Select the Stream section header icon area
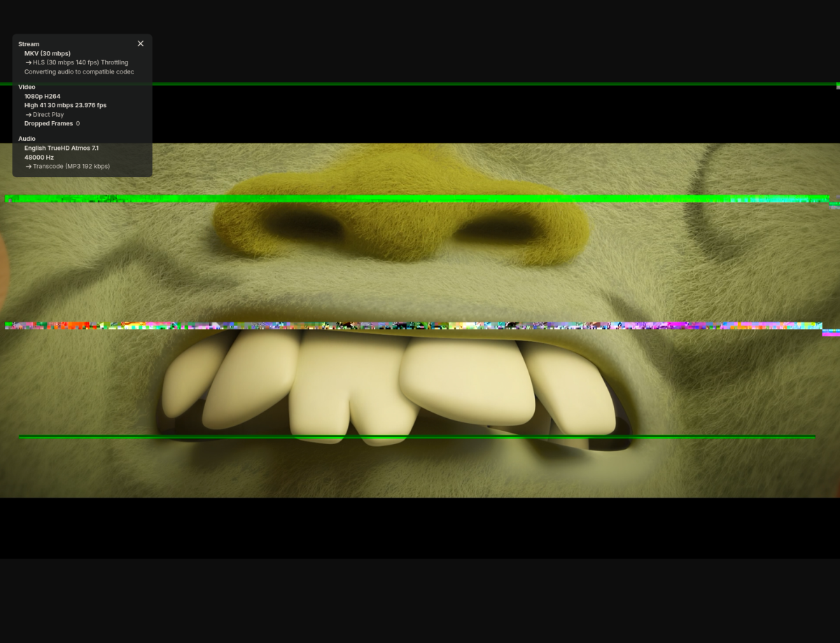The height and width of the screenshot is (643, 840). [x=28, y=43]
